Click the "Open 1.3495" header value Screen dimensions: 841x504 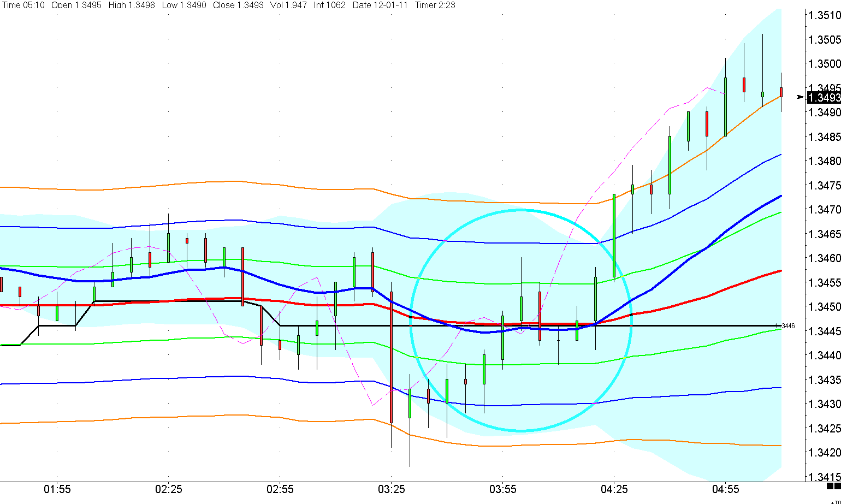coord(76,5)
